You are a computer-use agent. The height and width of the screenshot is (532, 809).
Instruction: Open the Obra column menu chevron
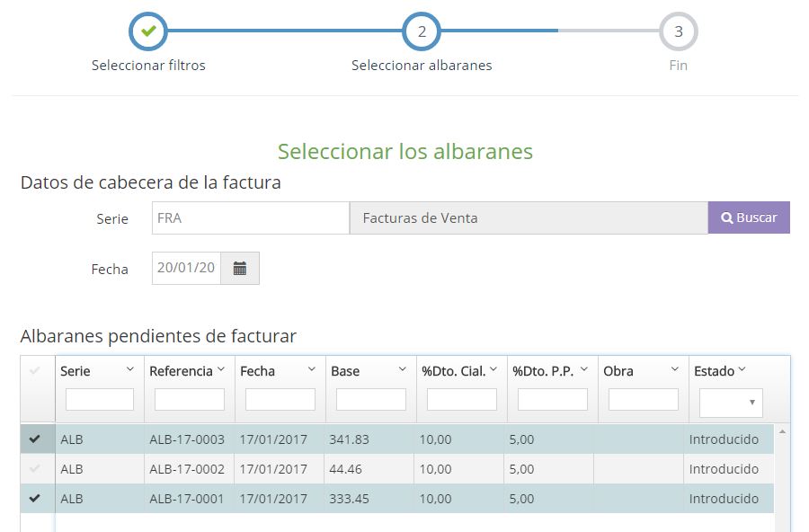(675, 369)
